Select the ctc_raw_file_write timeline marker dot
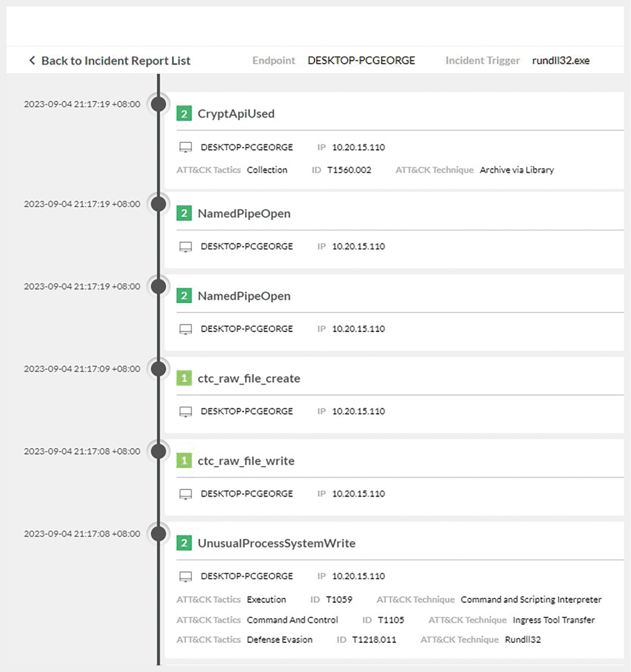The width and height of the screenshot is (631, 672). (159, 451)
